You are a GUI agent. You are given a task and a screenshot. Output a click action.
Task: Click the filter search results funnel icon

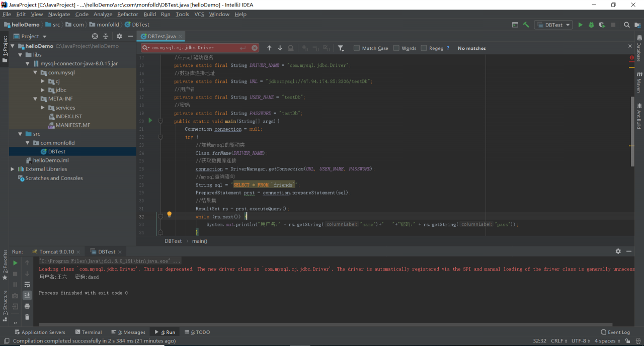pos(341,48)
